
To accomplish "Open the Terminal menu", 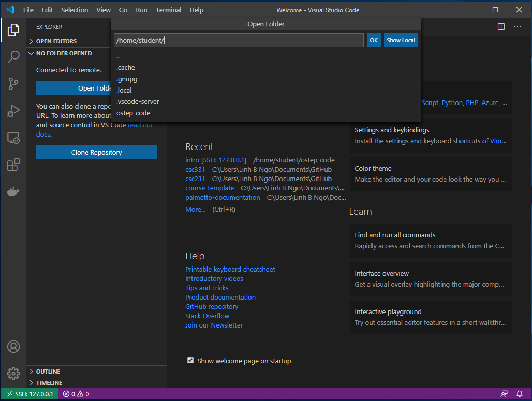I will tap(168, 10).
